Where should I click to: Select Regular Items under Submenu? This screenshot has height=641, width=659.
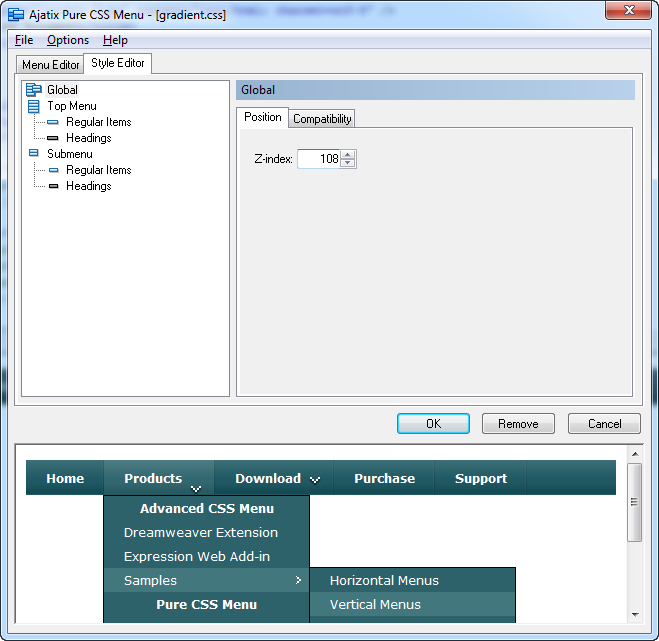point(99,170)
